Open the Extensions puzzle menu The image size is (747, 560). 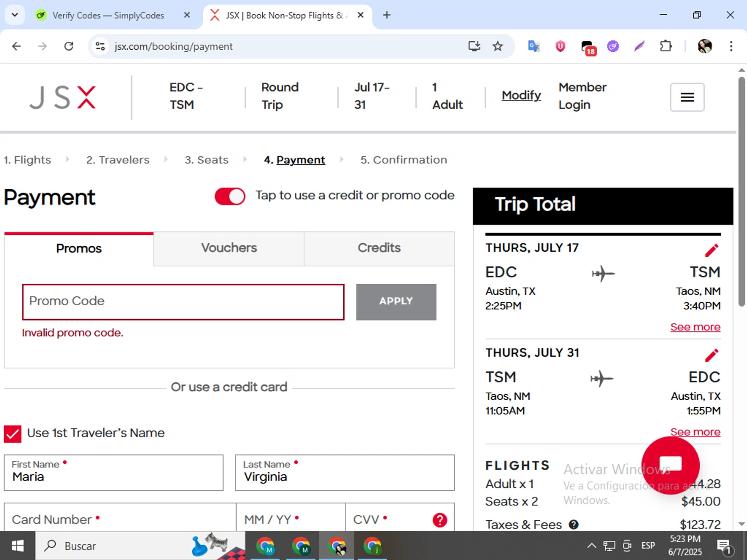click(x=666, y=46)
